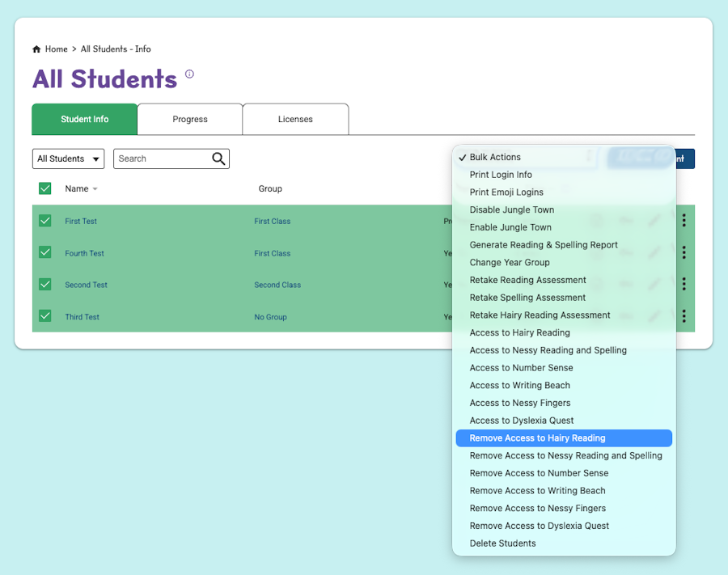Uncheck the Second Test row checkbox
The width and height of the screenshot is (728, 575).
pos(45,284)
